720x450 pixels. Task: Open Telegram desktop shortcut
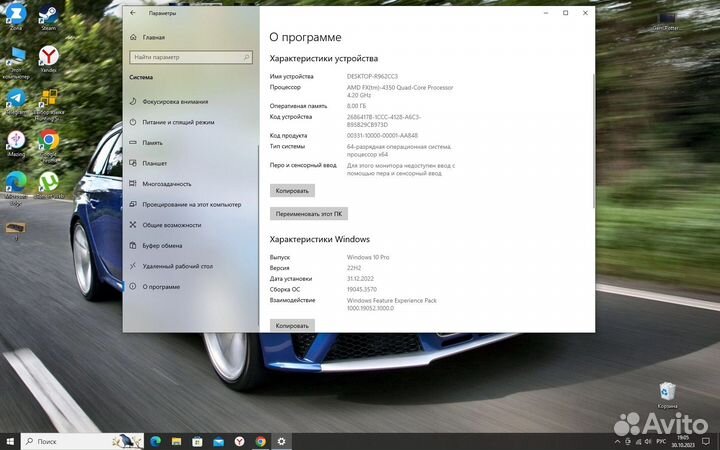pyautogui.click(x=16, y=102)
